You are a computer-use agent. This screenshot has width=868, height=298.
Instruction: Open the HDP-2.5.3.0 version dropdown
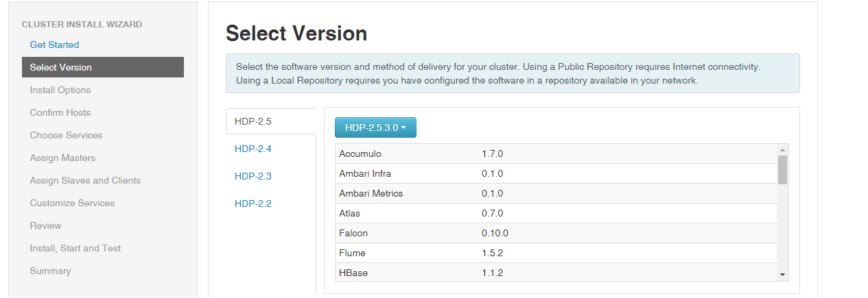click(375, 127)
